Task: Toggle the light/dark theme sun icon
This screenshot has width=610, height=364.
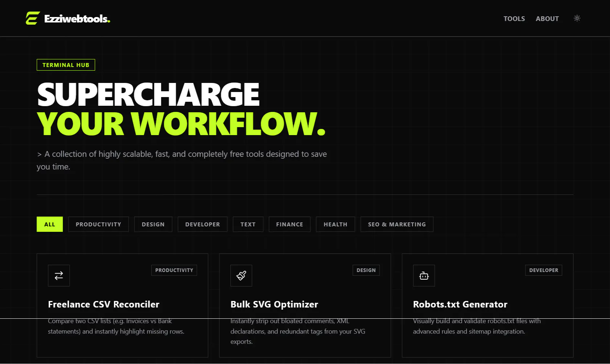Action: (x=577, y=18)
